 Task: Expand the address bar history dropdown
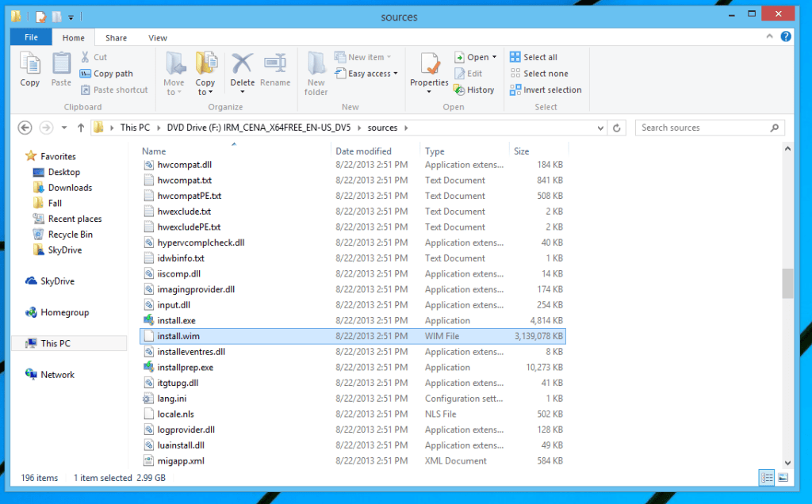(x=600, y=128)
